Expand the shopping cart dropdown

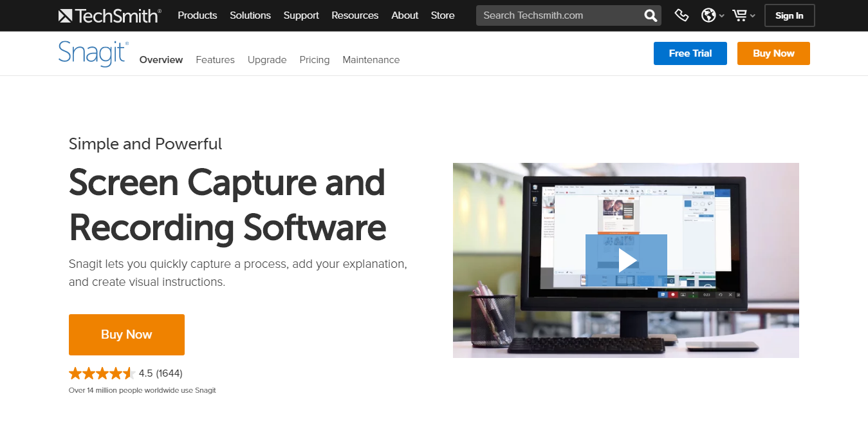tap(743, 15)
